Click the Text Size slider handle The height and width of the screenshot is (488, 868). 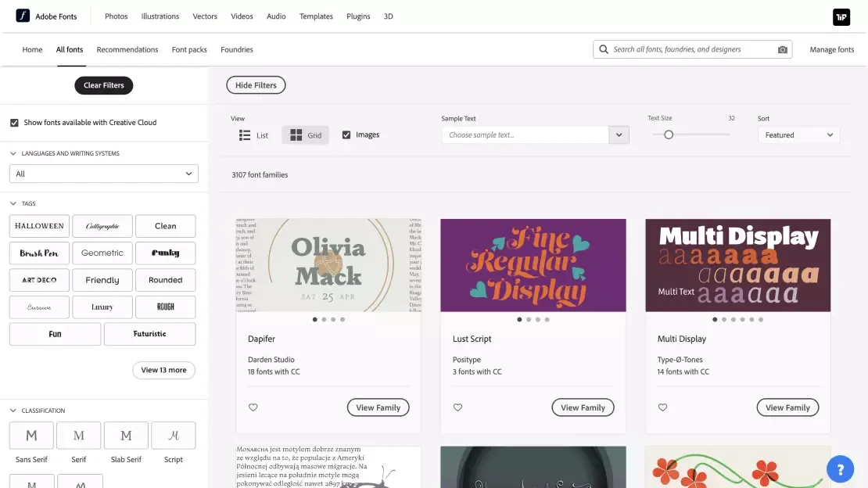pos(669,135)
